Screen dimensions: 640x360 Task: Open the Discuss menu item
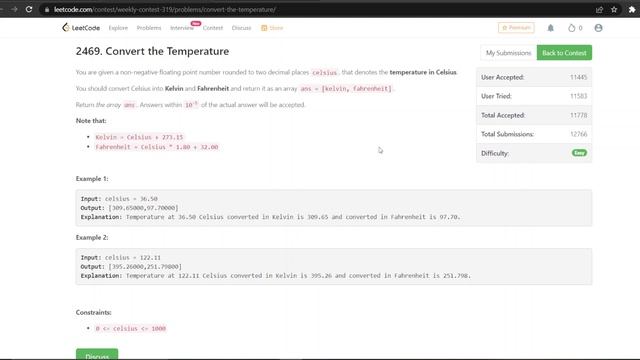[x=241, y=28]
